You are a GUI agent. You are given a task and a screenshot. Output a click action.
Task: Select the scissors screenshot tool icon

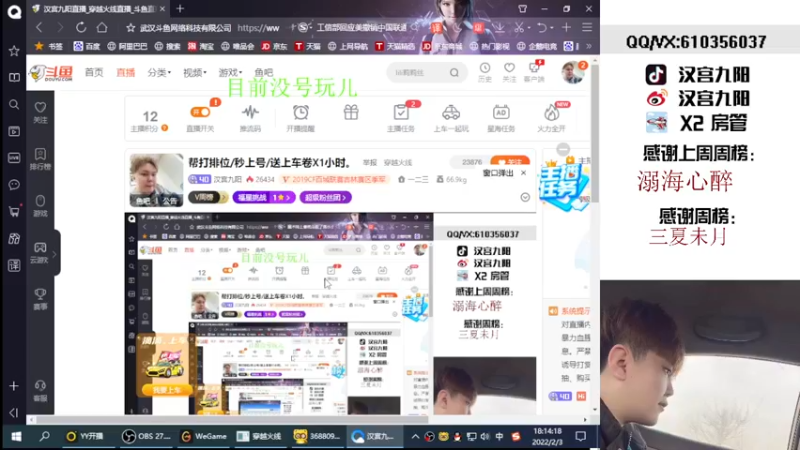click(x=519, y=28)
